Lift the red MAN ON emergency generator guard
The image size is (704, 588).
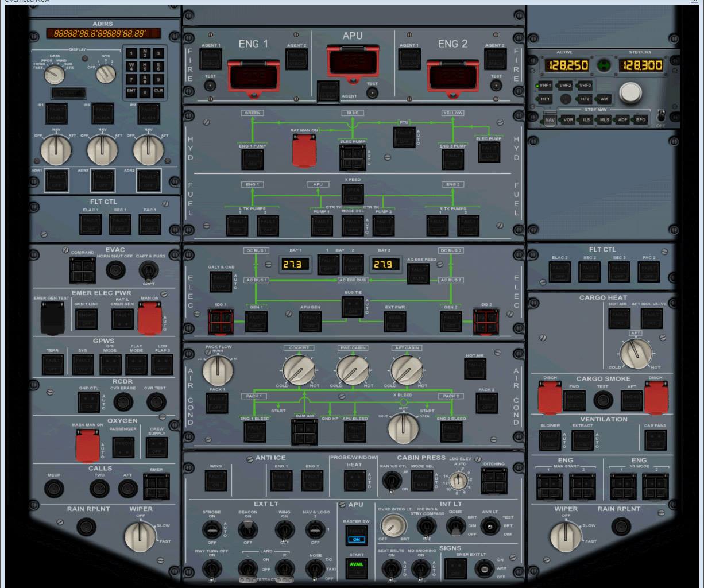tap(149, 319)
